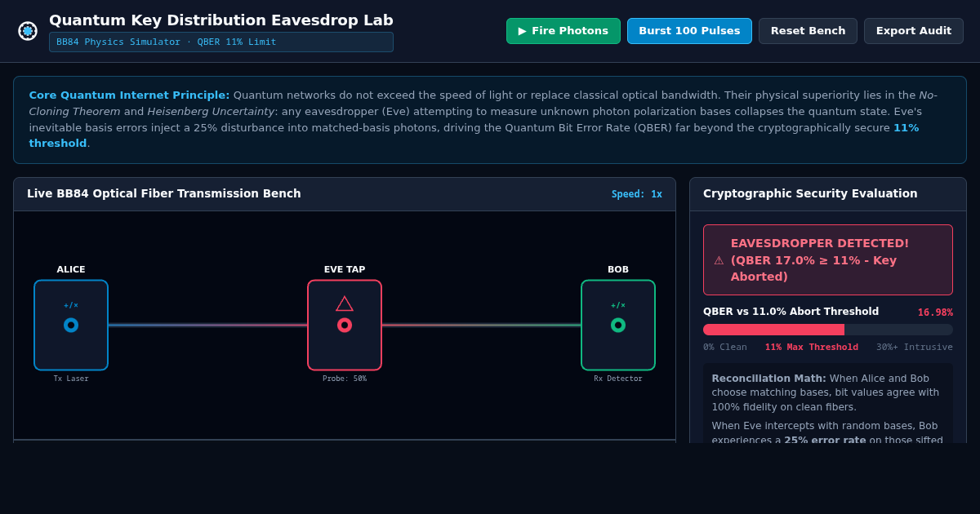Click 'BB84 Physics Simulator' subtitle badge
Image resolution: width=980 pixels, height=514 pixels.
(x=221, y=42)
